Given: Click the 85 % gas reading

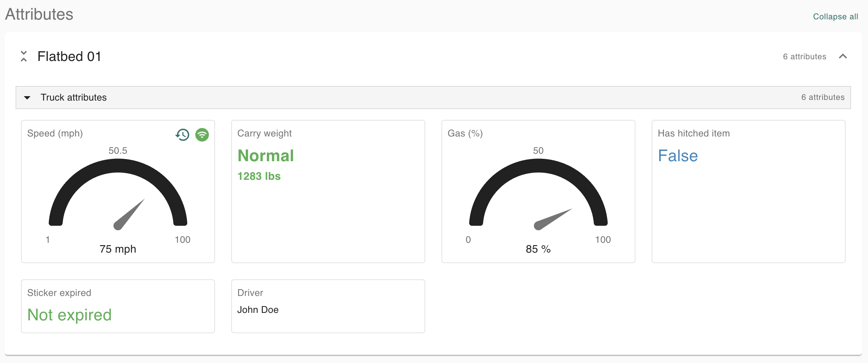Looking at the screenshot, I should pyautogui.click(x=538, y=249).
